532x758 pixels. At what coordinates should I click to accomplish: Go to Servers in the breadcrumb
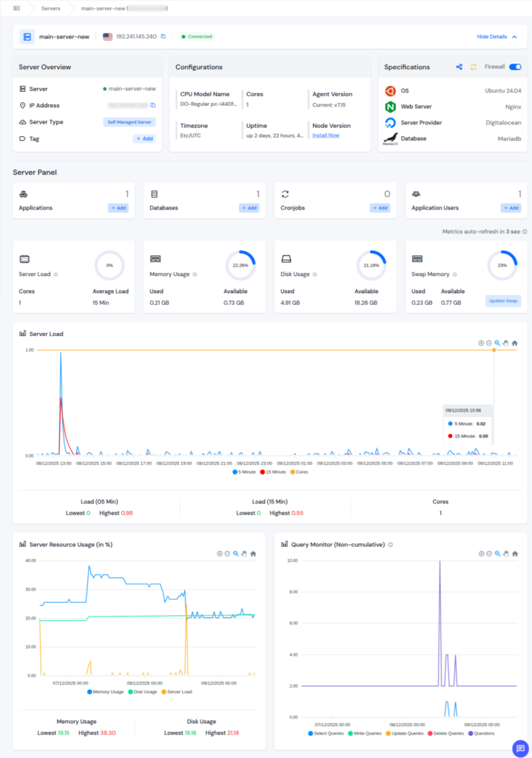(51, 8)
